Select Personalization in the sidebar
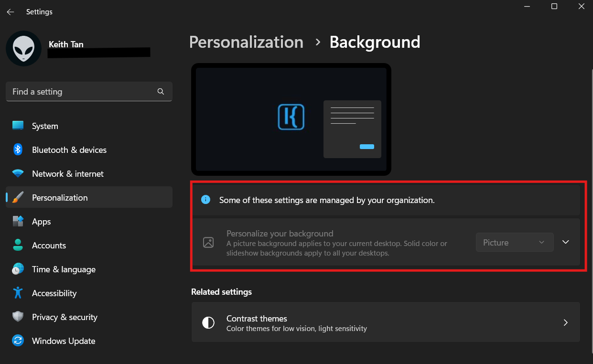The width and height of the screenshot is (593, 364). tap(59, 197)
